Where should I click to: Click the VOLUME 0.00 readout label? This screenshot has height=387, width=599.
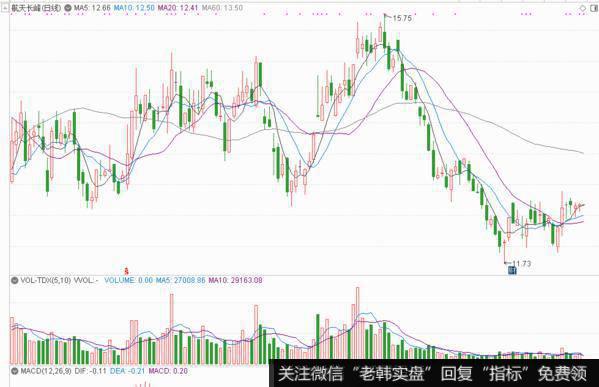tap(128, 280)
